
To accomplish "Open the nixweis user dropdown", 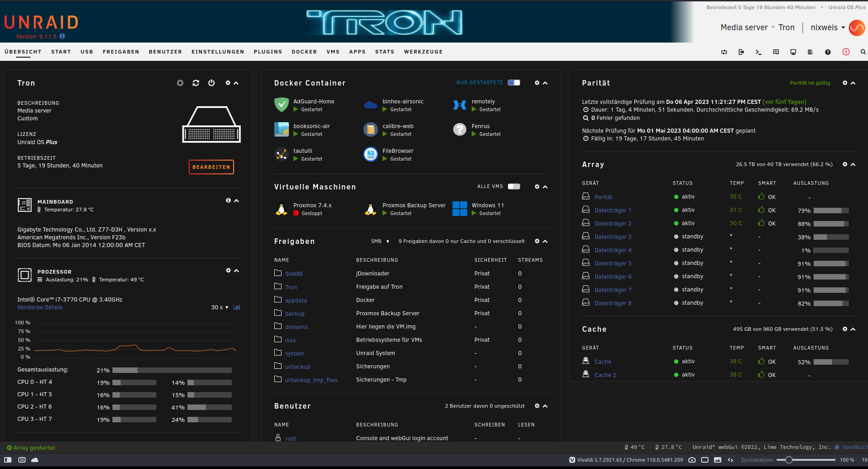I will [x=828, y=27].
